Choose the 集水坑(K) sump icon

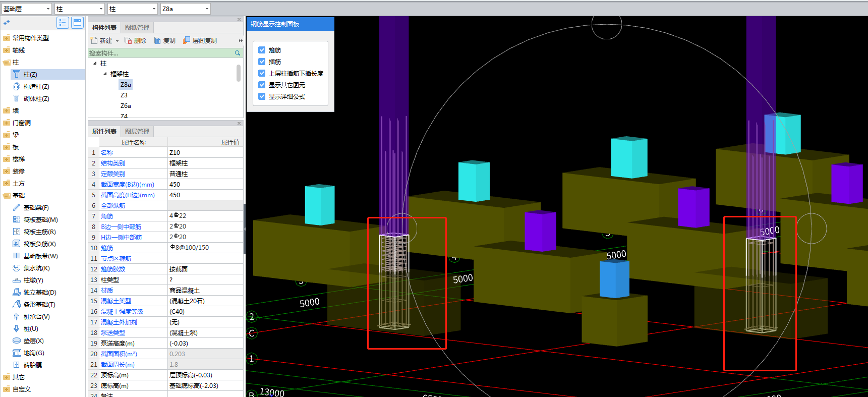17,268
